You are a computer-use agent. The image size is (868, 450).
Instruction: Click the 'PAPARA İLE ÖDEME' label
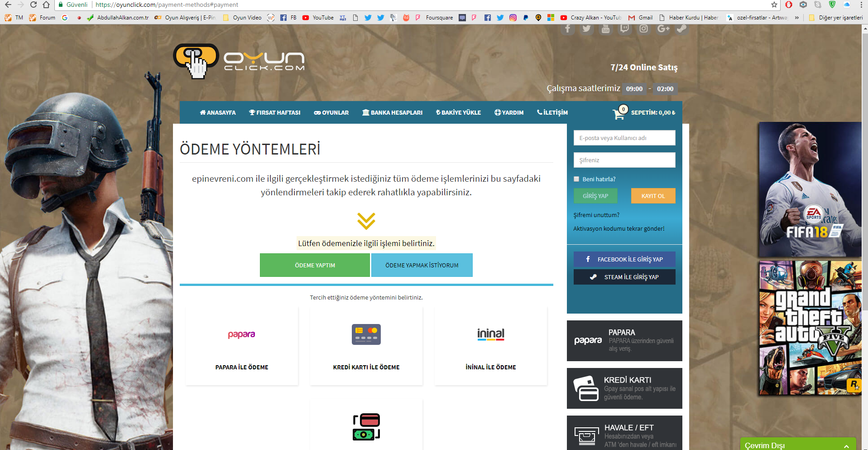[242, 367]
